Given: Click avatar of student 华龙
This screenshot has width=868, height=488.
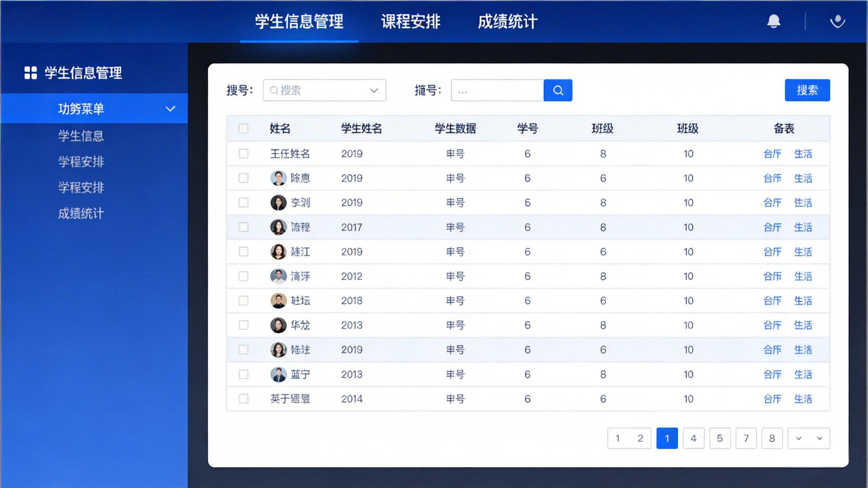Looking at the screenshot, I should pos(278,325).
